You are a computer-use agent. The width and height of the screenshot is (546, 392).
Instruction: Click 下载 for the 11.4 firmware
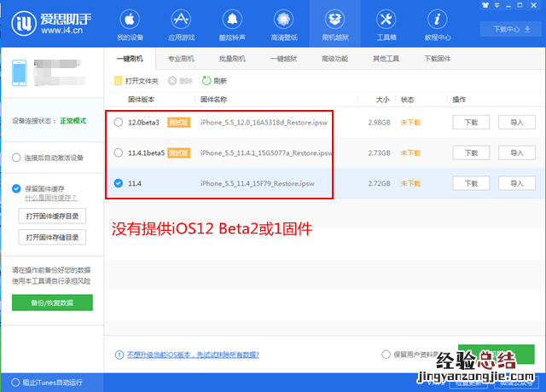point(471,183)
